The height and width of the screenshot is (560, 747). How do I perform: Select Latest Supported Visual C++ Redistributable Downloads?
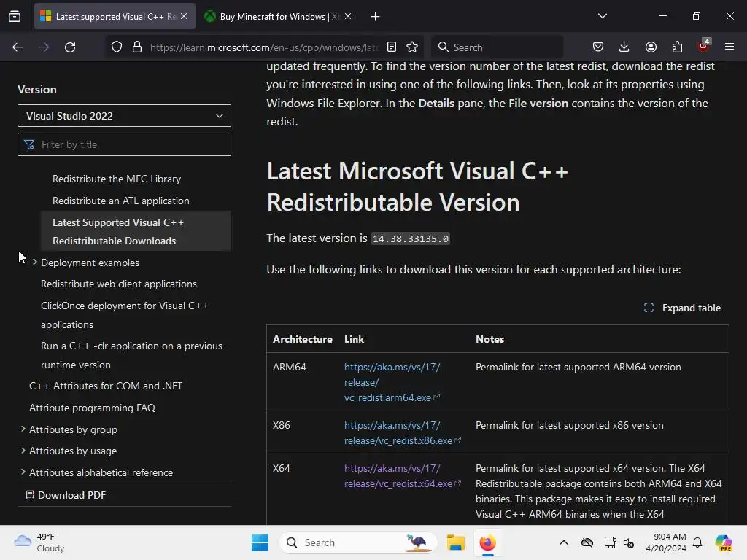point(136,231)
